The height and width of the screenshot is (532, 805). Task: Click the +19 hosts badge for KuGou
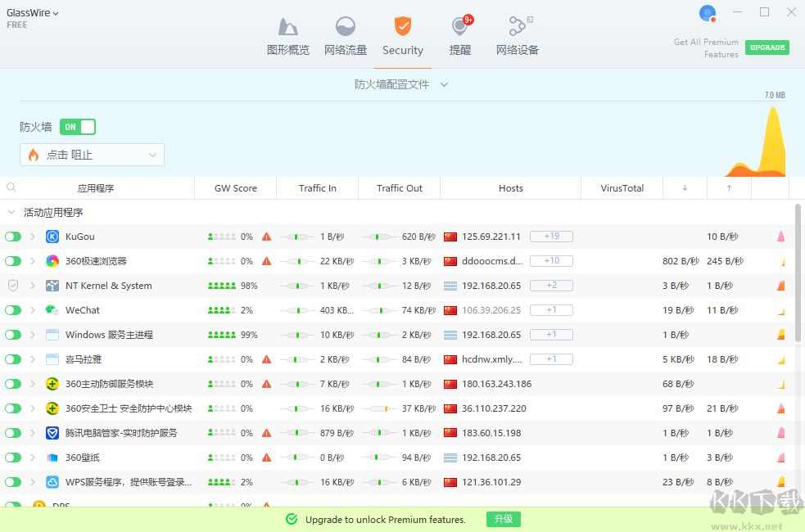click(x=551, y=237)
